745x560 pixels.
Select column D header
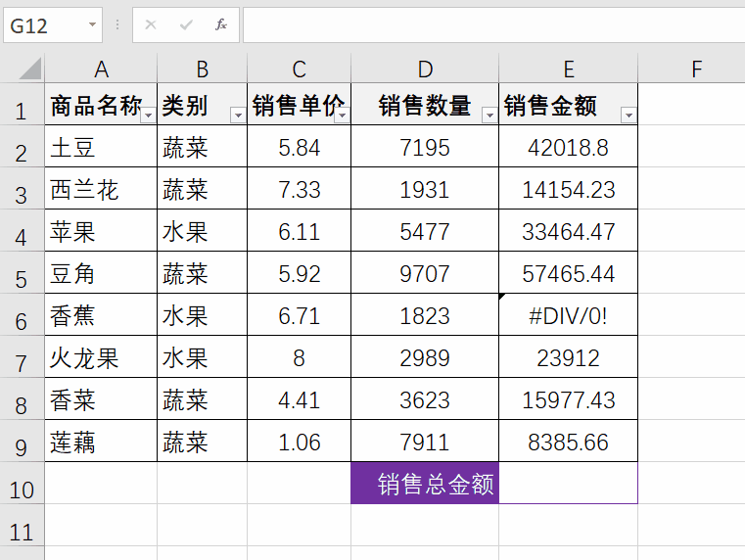click(x=425, y=69)
